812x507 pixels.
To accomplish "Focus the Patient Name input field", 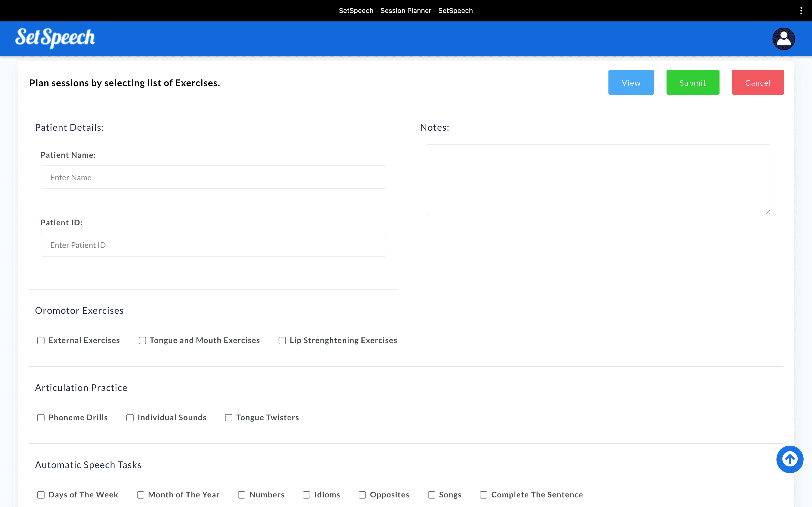I will pos(213,177).
